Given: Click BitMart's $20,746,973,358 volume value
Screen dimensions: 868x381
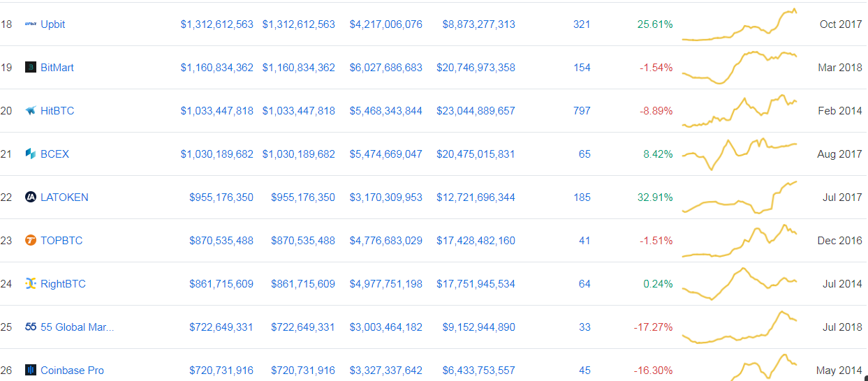Looking at the screenshot, I should coord(476,68).
